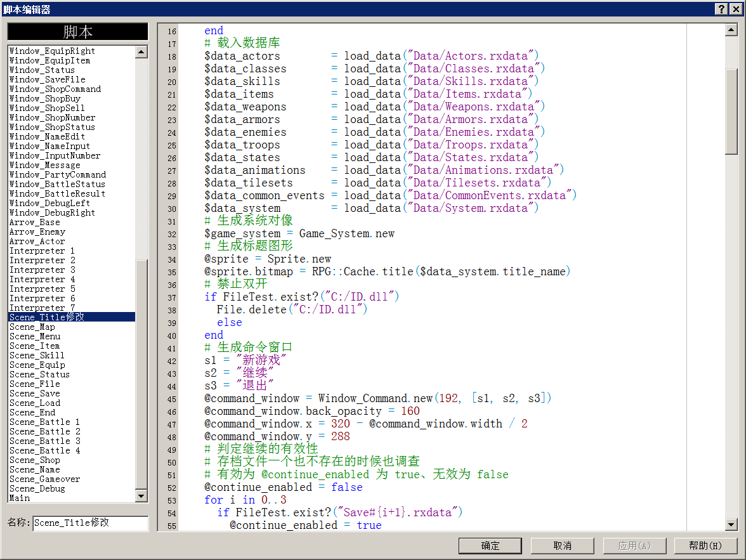Click the code editor scroll-up arrow
Image resolution: width=746 pixels, height=560 pixels.
point(731,30)
